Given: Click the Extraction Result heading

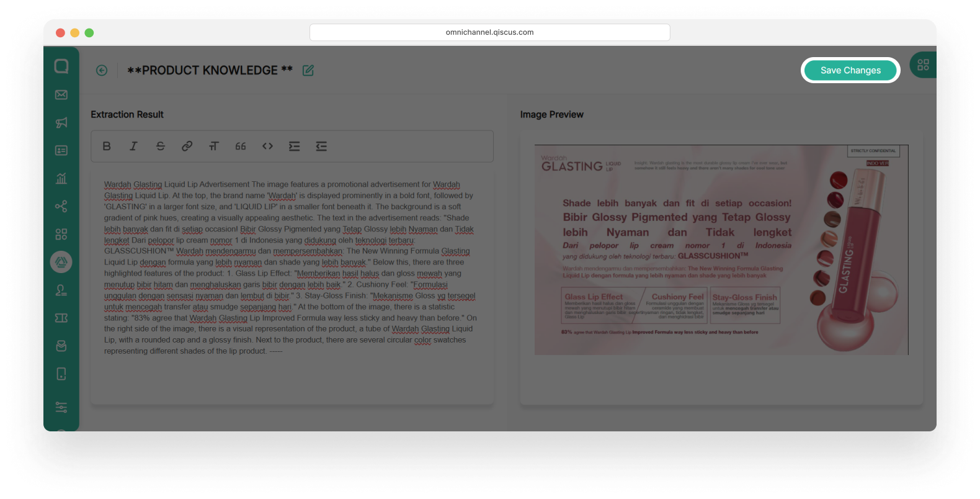Looking at the screenshot, I should point(127,114).
